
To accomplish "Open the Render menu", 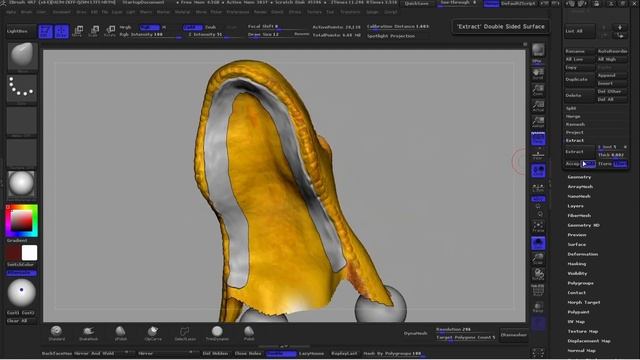I will tap(260, 12).
